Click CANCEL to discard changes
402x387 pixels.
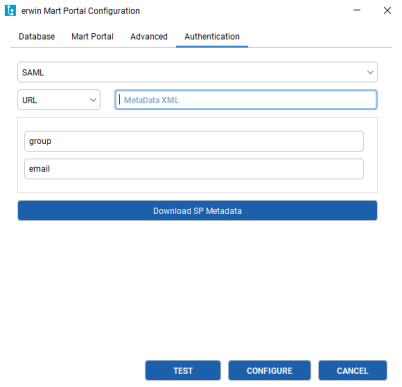[352, 370]
